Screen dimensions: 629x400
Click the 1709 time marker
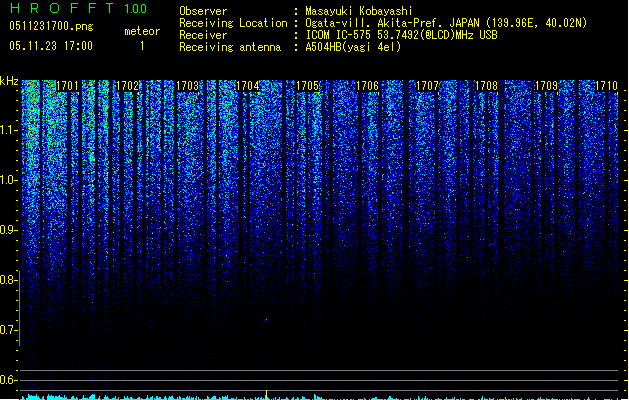pos(546,86)
